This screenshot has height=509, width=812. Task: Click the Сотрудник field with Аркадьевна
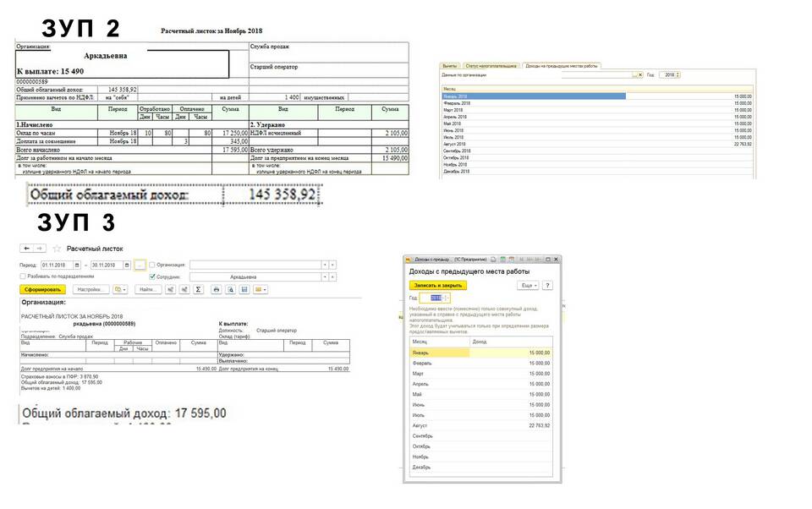coord(255,277)
